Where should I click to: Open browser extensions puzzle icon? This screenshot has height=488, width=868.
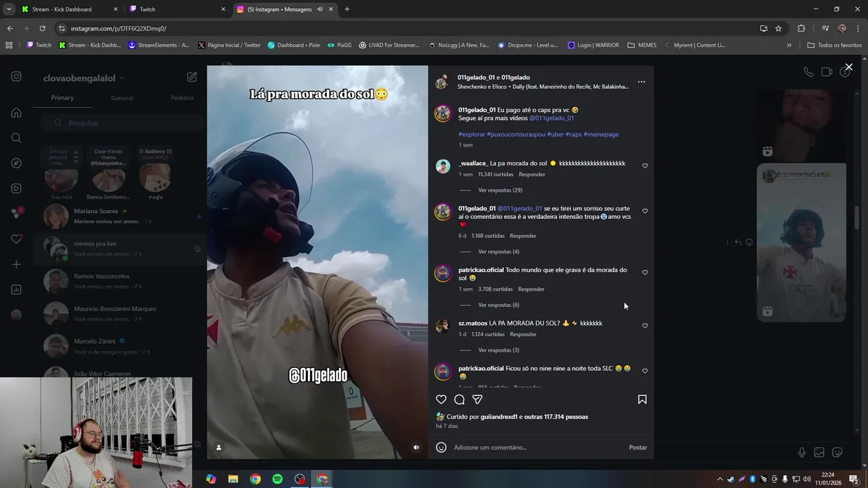(801, 28)
